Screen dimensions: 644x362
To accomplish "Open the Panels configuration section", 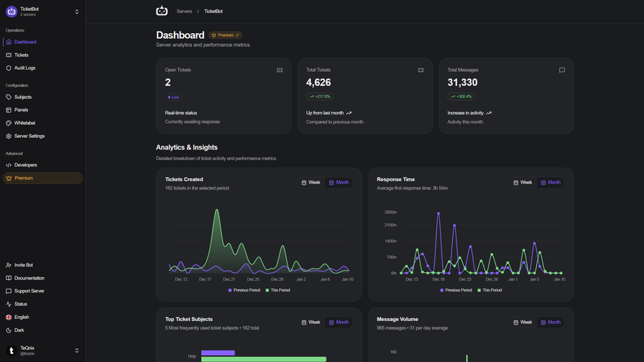I will click(22, 110).
